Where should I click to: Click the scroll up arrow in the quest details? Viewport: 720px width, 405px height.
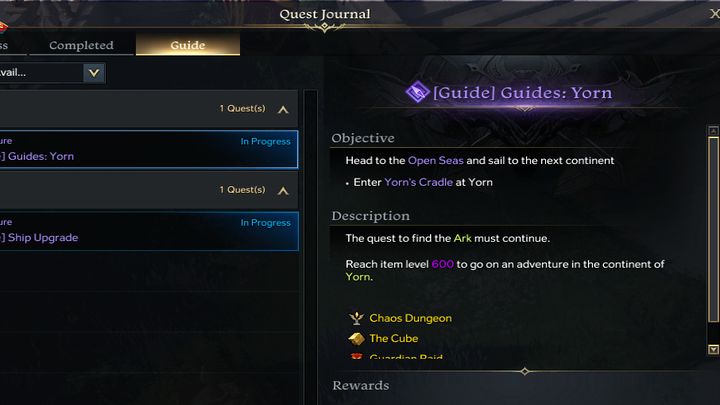[x=713, y=131]
